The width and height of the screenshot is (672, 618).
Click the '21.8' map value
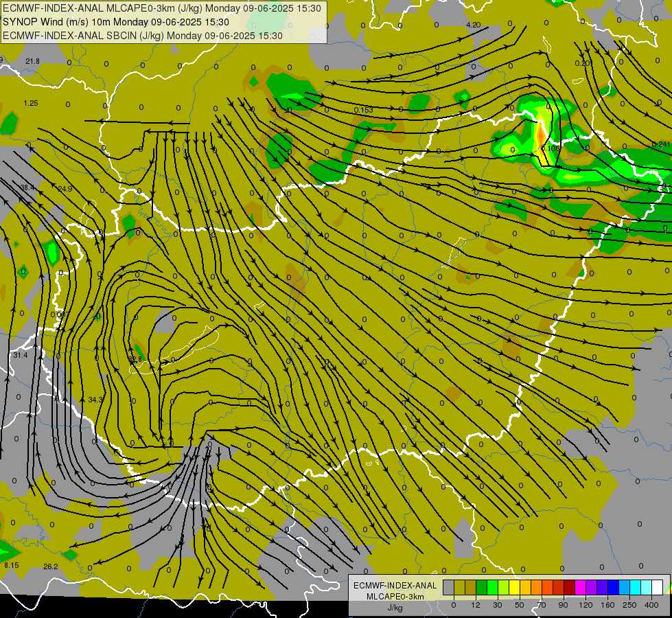point(32,61)
